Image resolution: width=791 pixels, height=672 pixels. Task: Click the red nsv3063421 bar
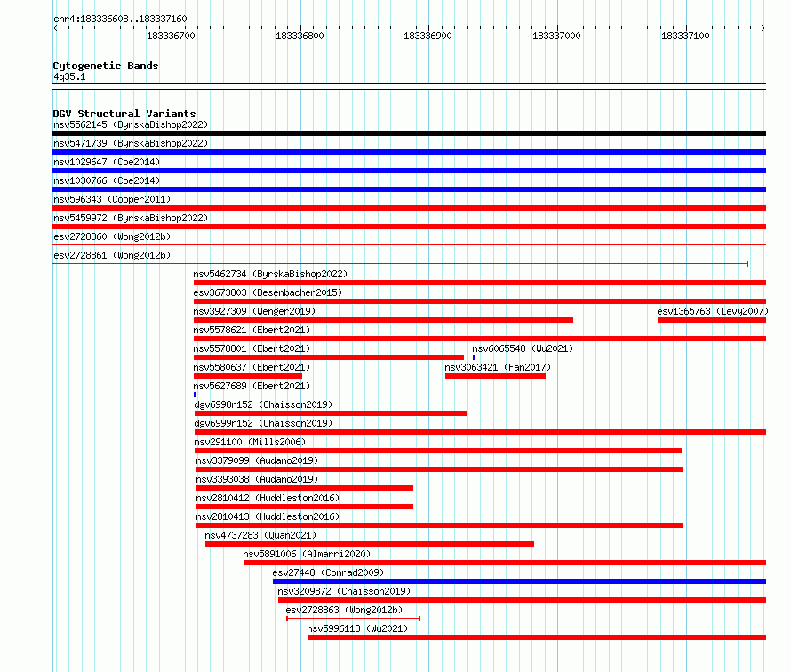[x=495, y=376]
